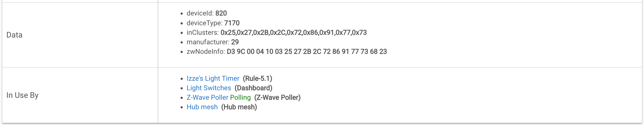644x125 pixels.
Task: Click the green Polling status text
Action: point(240,98)
